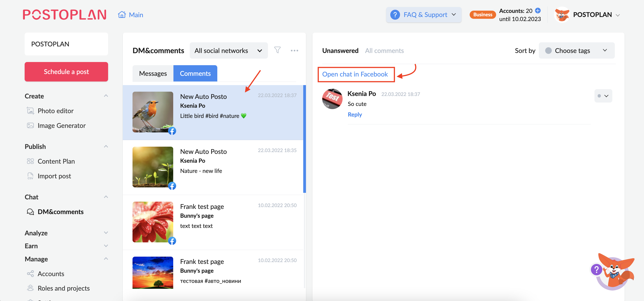Open the comment status tag dropdown
This screenshot has height=301, width=644.
tap(603, 96)
